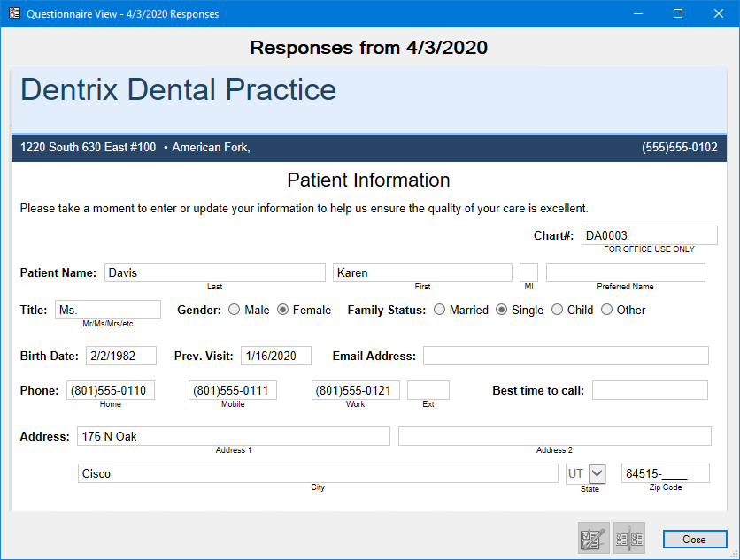Select the Female gender option
740x560 pixels.
click(x=283, y=310)
